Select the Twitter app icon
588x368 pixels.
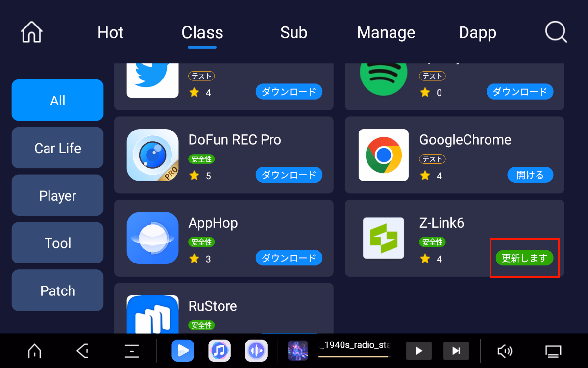tap(152, 79)
